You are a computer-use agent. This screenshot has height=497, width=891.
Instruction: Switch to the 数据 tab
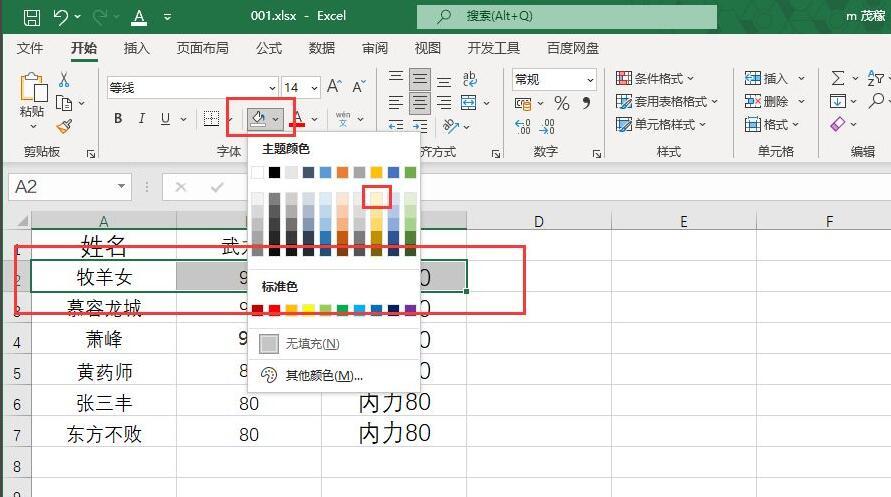322,48
